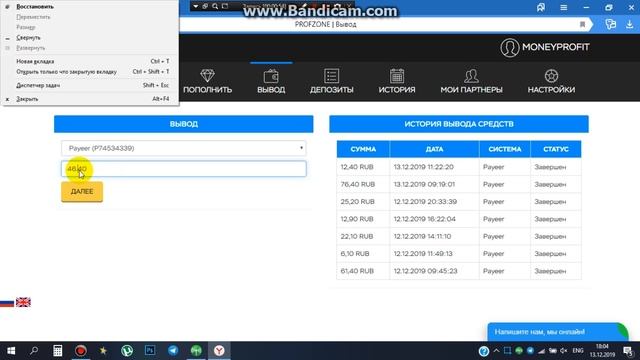Open Telegram from the taskbar

[173, 351]
